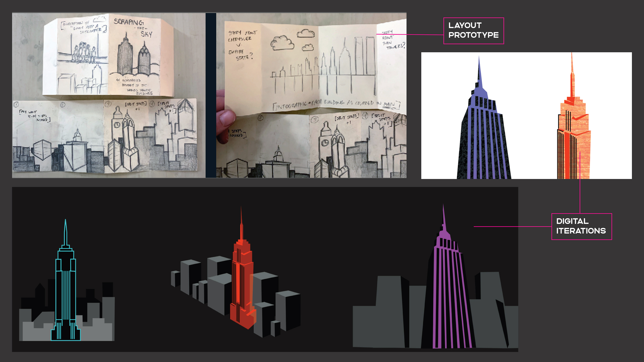
Task: Select the red isometric skyscraper illustration
Action: tap(243, 268)
